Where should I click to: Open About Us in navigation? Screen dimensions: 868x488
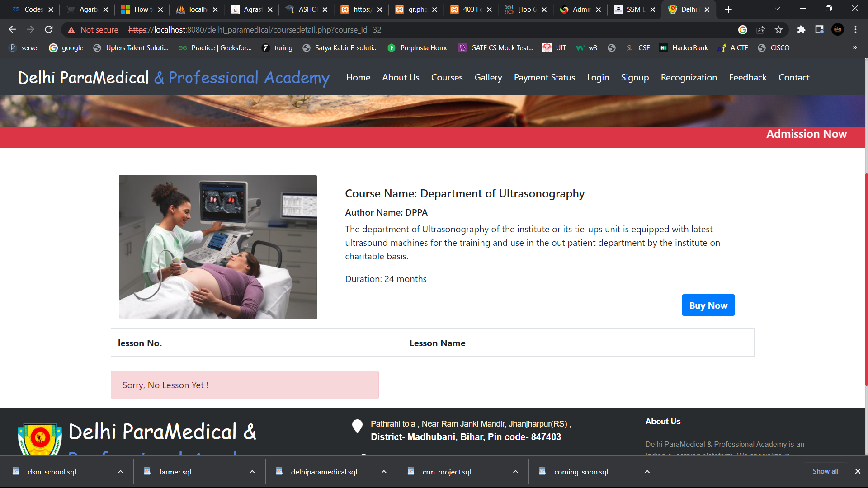[x=401, y=77]
